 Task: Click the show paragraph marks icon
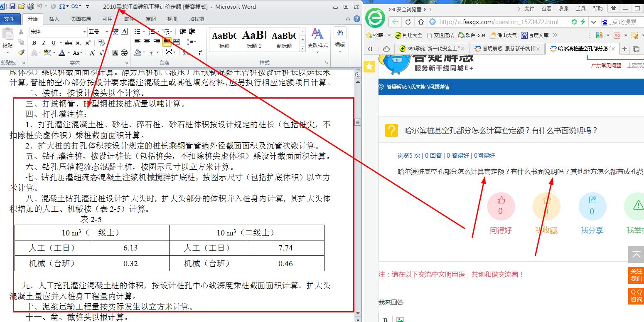(200, 53)
